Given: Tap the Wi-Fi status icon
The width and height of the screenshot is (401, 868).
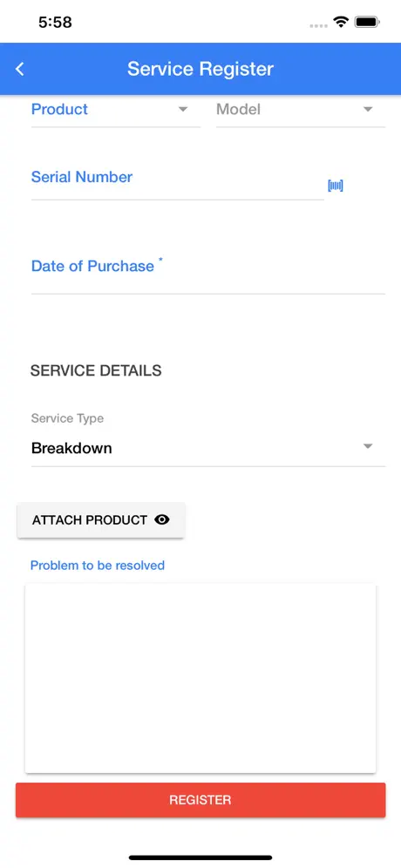Looking at the screenshot, I should pos(341,22).
